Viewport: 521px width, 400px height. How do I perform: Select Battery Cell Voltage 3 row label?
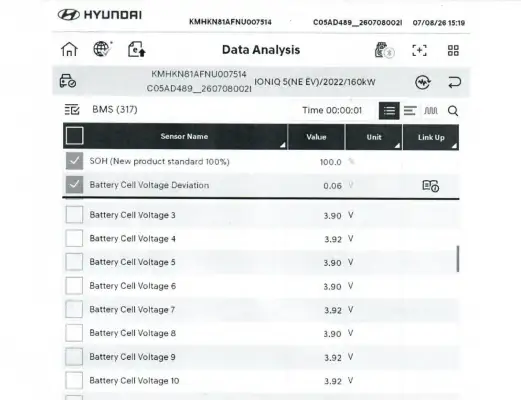tap(132, 215)
